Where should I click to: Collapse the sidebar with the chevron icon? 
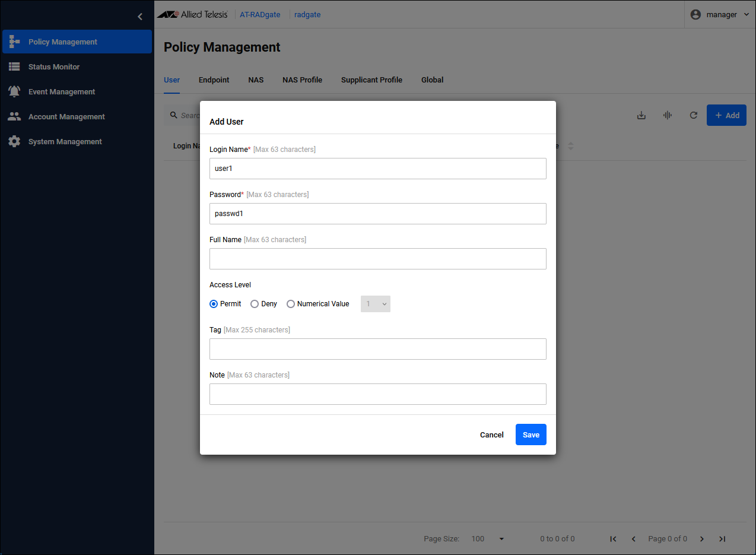click(140, 17)
